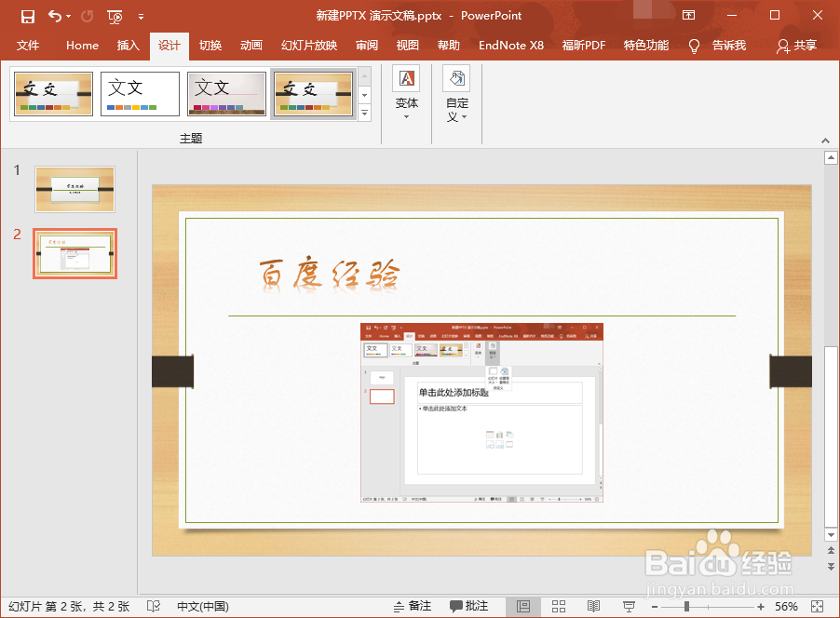The image size is (840, 618).
Task: Expand the theme gallery with its more arrow
Action: [363, 112]
